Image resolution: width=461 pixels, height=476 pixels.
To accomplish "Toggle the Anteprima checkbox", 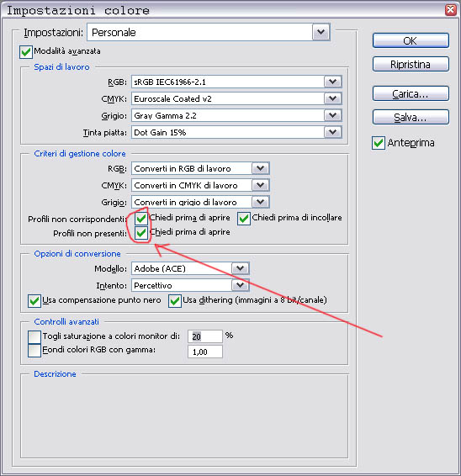I will tap(379, 143).
